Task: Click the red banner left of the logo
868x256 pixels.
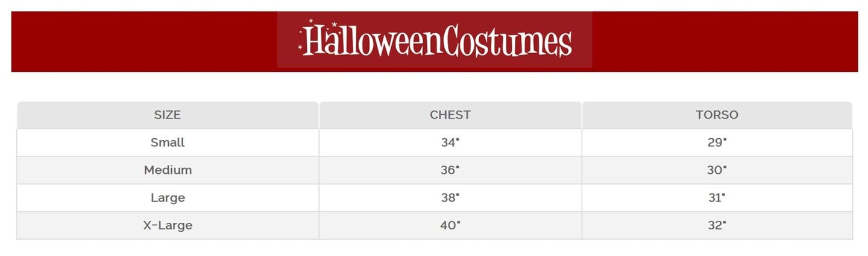Action: pyautogui.click(x=145, y=41)
